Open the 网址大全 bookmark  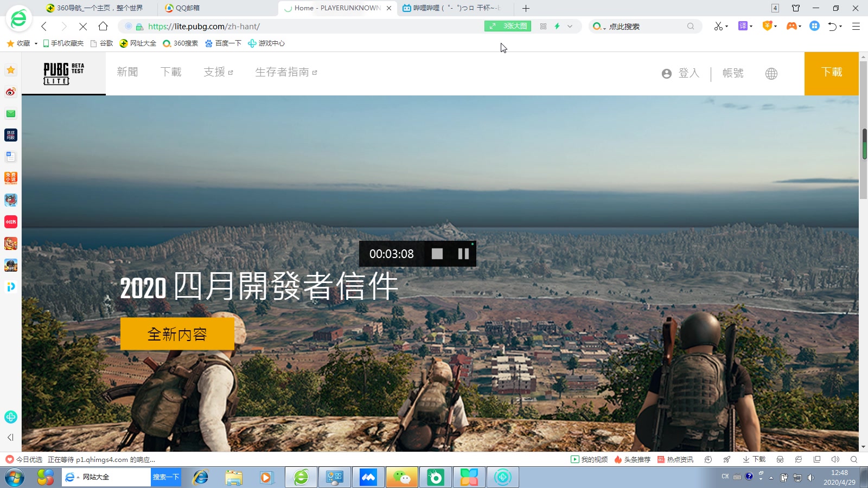pos(138,43)
